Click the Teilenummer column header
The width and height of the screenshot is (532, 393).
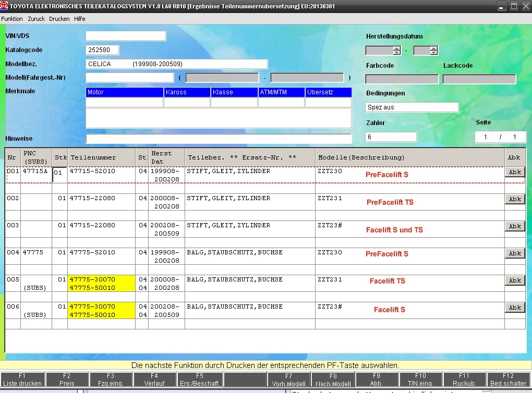[102, 157]
